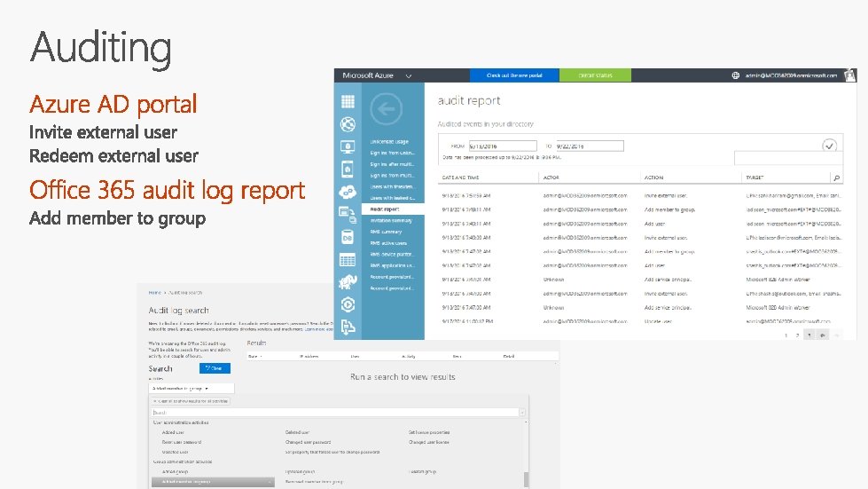The width and height of the screenshot is (868, 489).
Task: Click the ACTION column header
Action: [x=653, y=177]
